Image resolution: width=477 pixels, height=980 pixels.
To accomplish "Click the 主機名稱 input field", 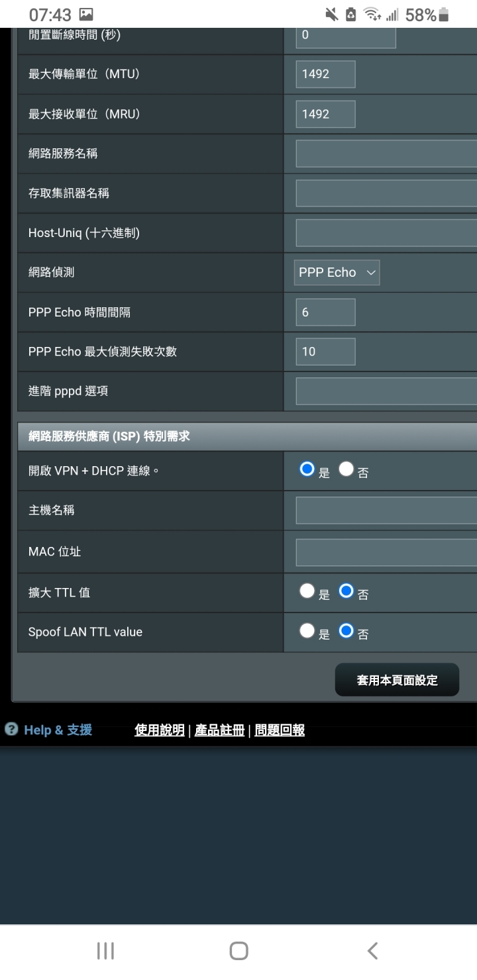I will (386, 511).
